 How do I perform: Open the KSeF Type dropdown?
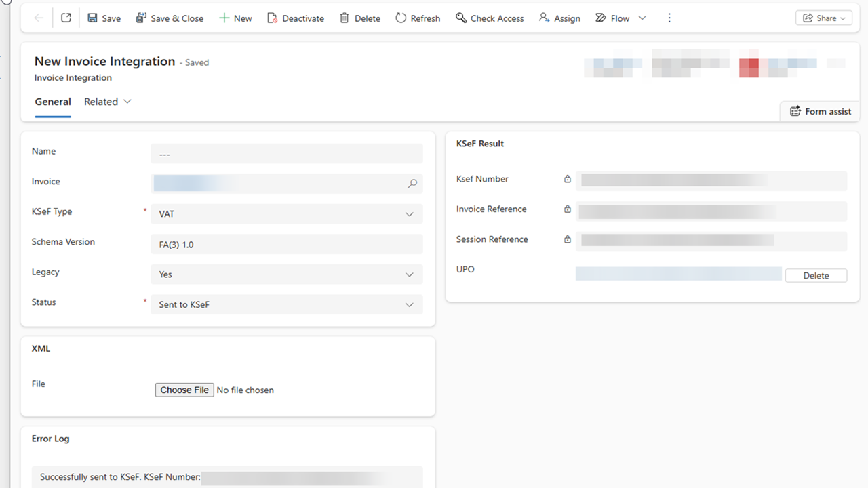286,214
